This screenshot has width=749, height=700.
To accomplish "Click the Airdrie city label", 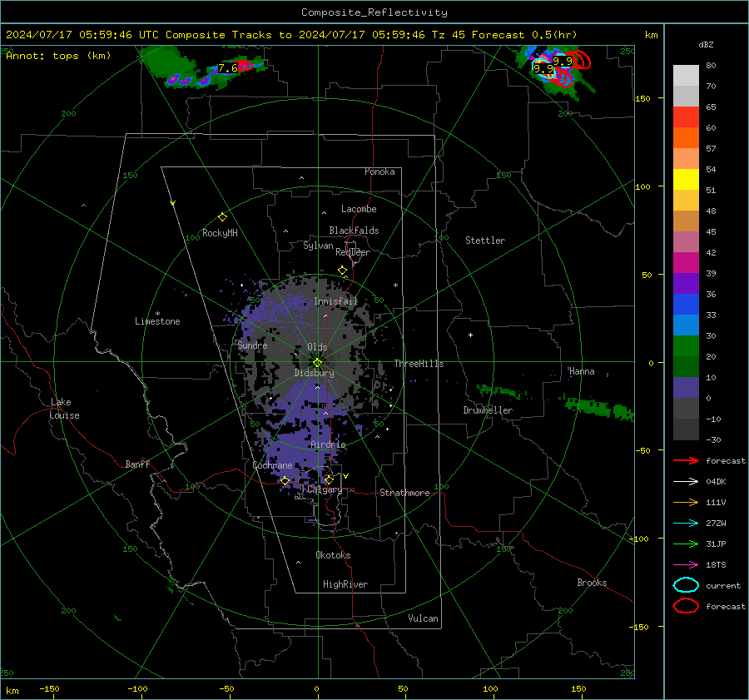I will click(x=328, y=444).
